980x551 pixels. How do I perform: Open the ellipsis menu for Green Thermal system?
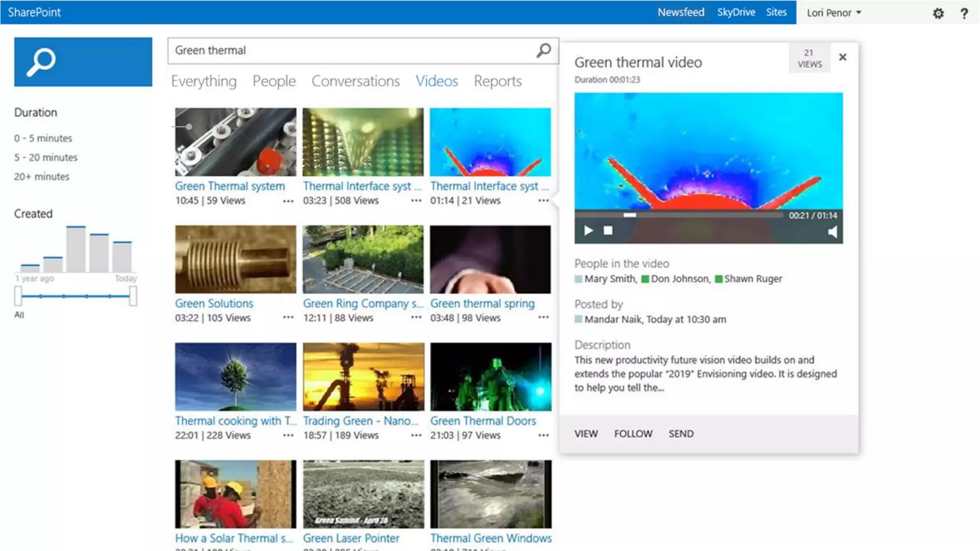pos(288,201)
